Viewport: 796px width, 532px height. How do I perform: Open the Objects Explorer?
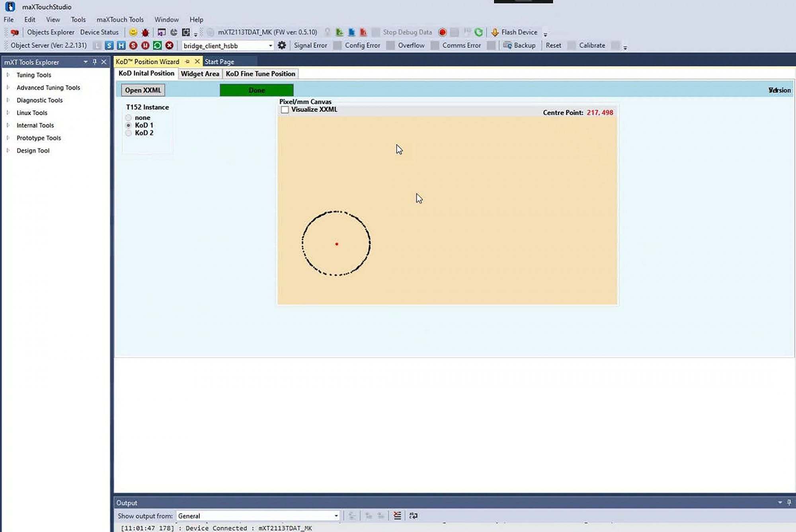(x=51, y=32)
